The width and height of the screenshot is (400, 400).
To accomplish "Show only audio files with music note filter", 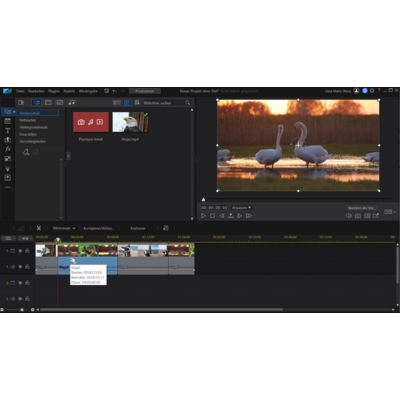I will coord(71,102).
